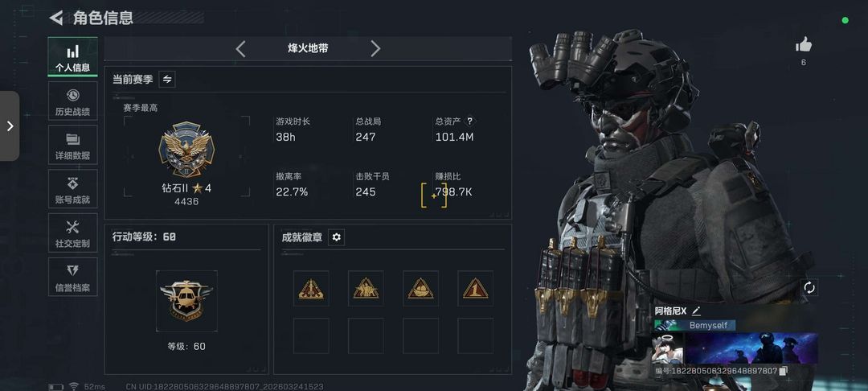Open 账号成就 achievements section

coord(72,189)
